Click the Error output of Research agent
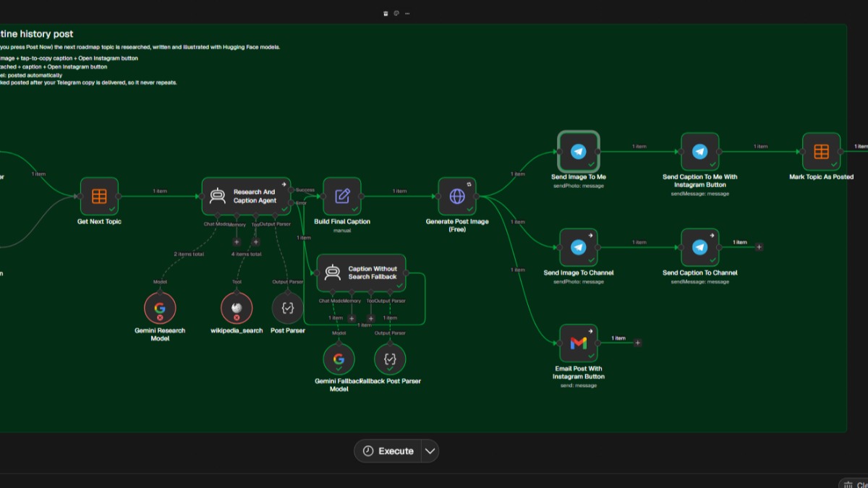 tap(292, 202)
